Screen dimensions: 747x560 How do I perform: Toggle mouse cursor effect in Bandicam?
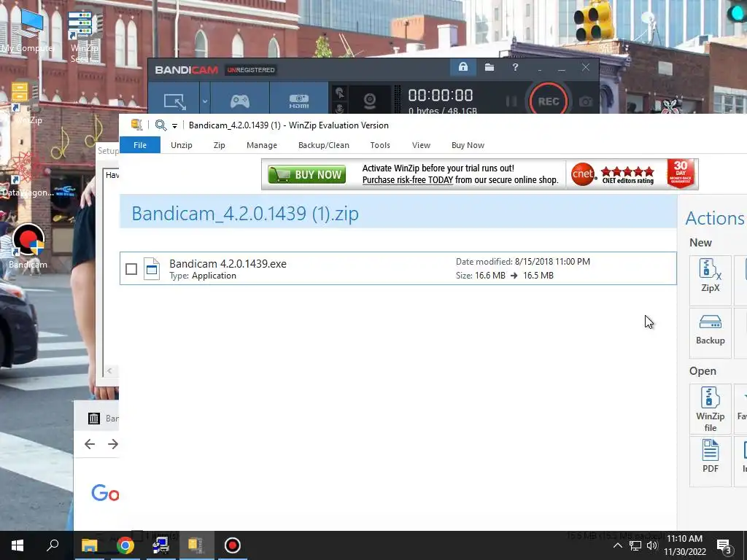click(x=339, y=93)
